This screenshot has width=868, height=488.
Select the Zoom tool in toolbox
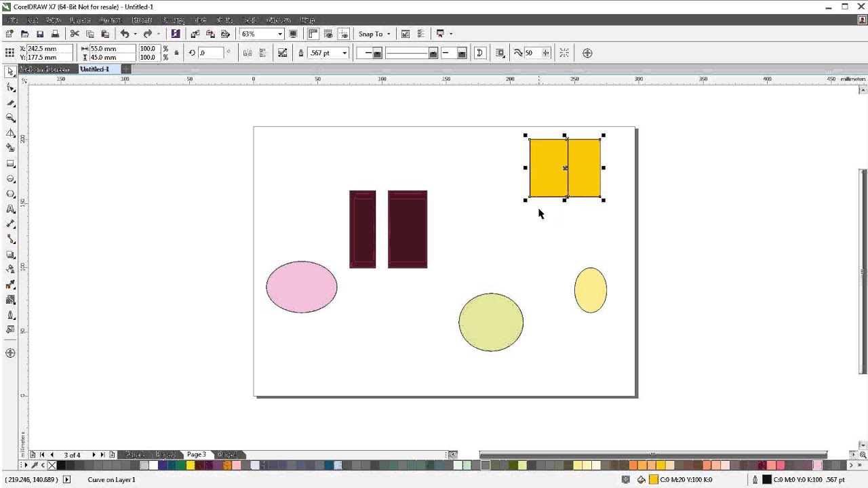(x=10, y=118)
